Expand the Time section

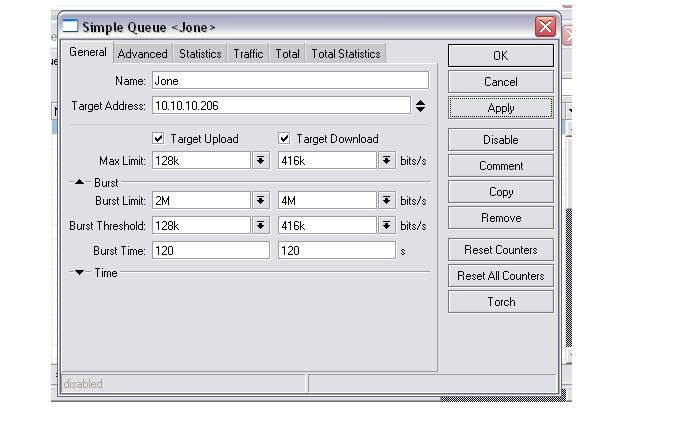pyautogui.click(x=80, y=272)
